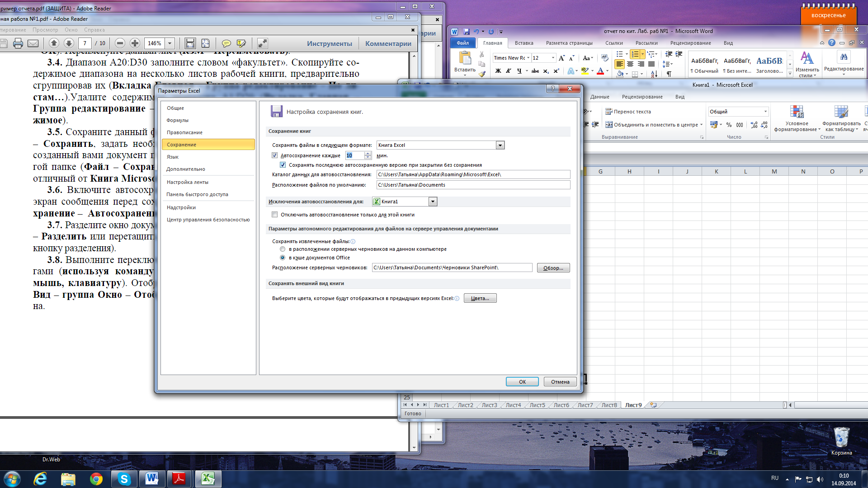Open Excel number format dropdown Общий
This screenshot has width=868, height=488.
point(765,112)
